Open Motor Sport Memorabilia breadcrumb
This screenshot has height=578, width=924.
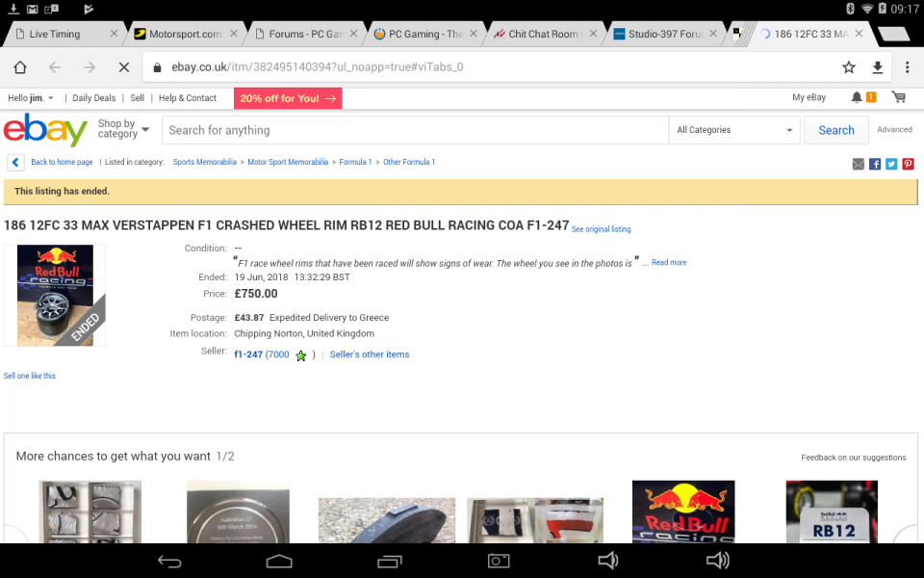point(288,162)
